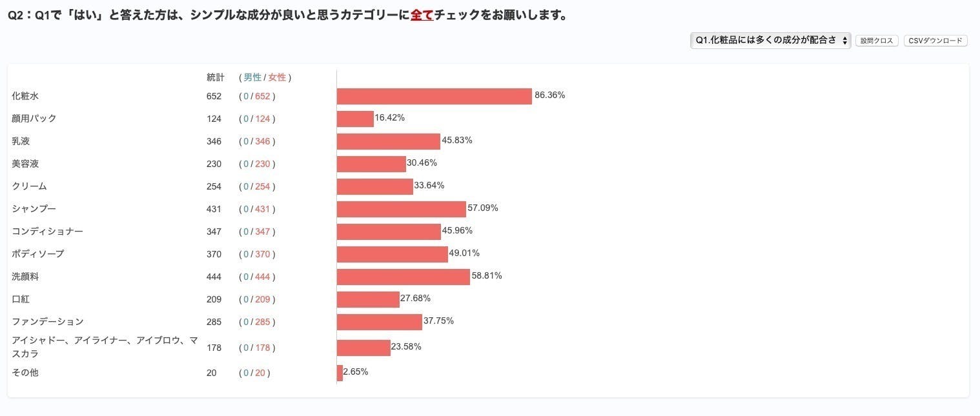The image size is (980, 416).
Task: Click the female count 370 for ボディソープ
Action: [261, 253]
